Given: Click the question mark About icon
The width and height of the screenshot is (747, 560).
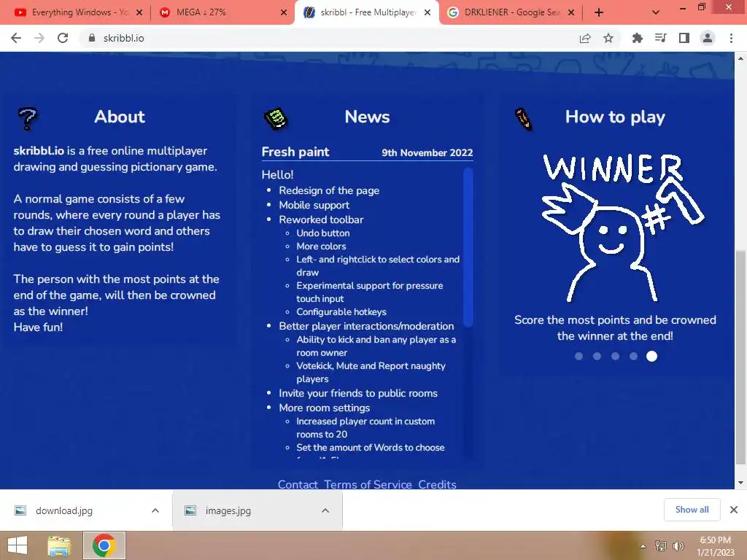Looking at the screenshot, I should 28,119.
